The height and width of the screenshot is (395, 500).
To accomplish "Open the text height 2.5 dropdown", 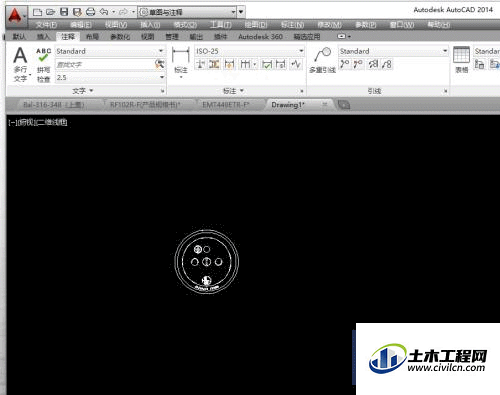I will (x=110, y=77).
